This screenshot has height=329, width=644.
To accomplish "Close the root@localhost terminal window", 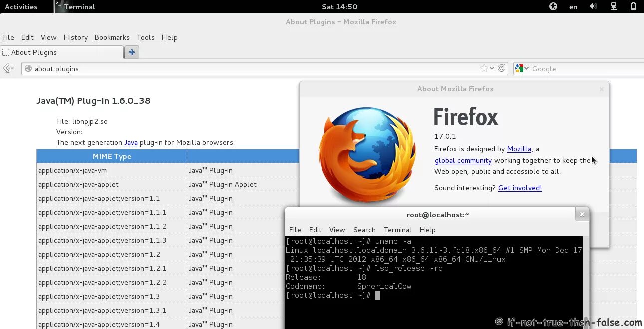I will point(582,214).
